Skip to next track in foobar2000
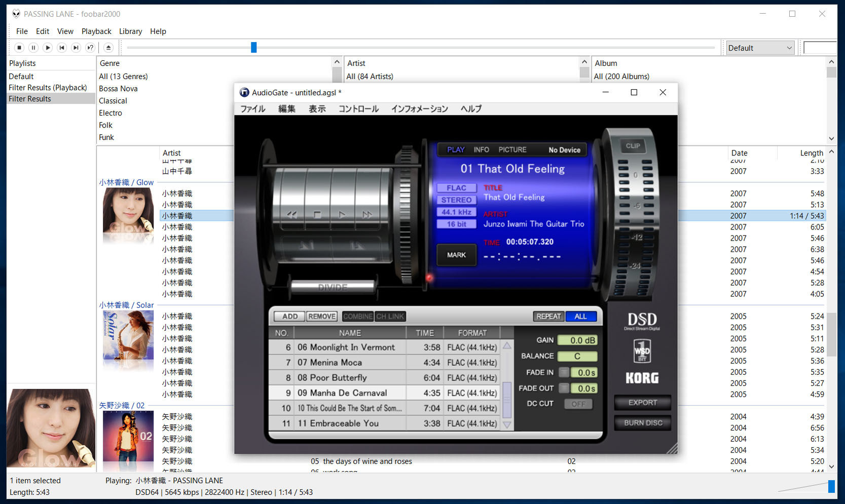Screen dimensions: 845x504 (x=76, y=48)
